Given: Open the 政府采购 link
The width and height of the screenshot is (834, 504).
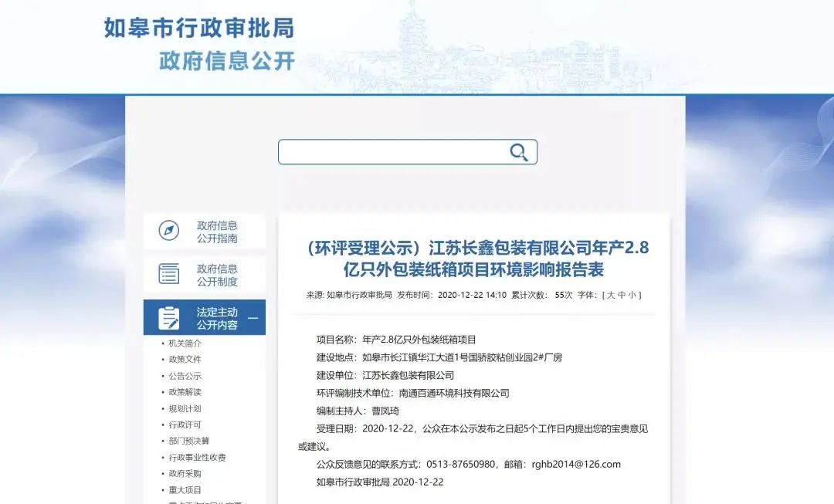Looking at the screenshot, I should tap(185, 474).
